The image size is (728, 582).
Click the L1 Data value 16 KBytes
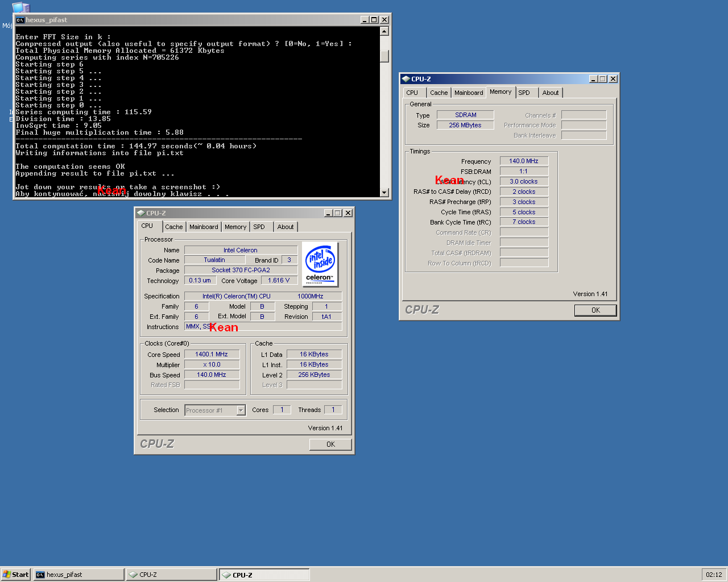click(314, 354)
